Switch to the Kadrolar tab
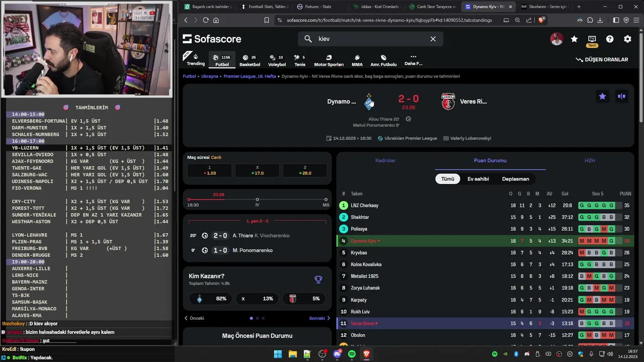The height and width of the screenshot is (362, 644). point(385,160)
